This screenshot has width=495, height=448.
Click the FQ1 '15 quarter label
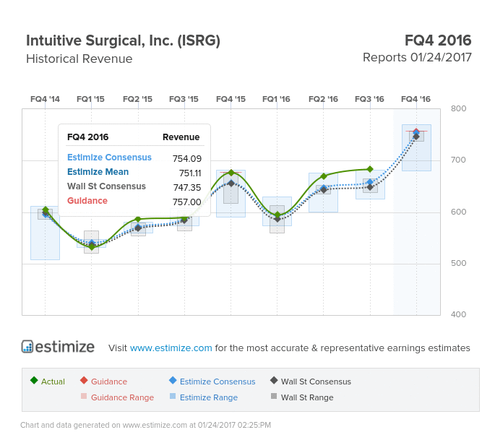click(90, 99)
